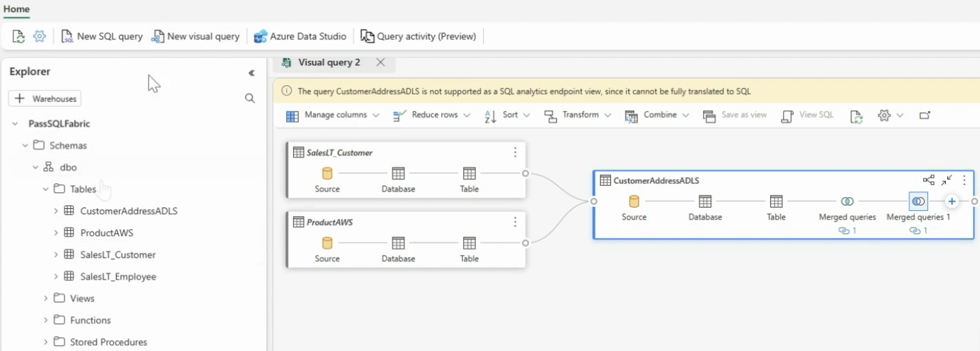Collapse the Explorer pane
The image size is (980, 351).
[x=252, y=73]
